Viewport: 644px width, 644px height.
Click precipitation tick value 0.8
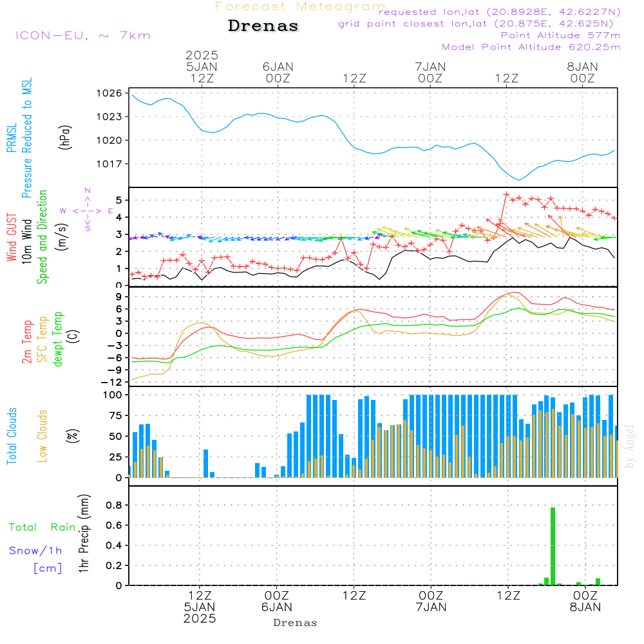(114, 505)
